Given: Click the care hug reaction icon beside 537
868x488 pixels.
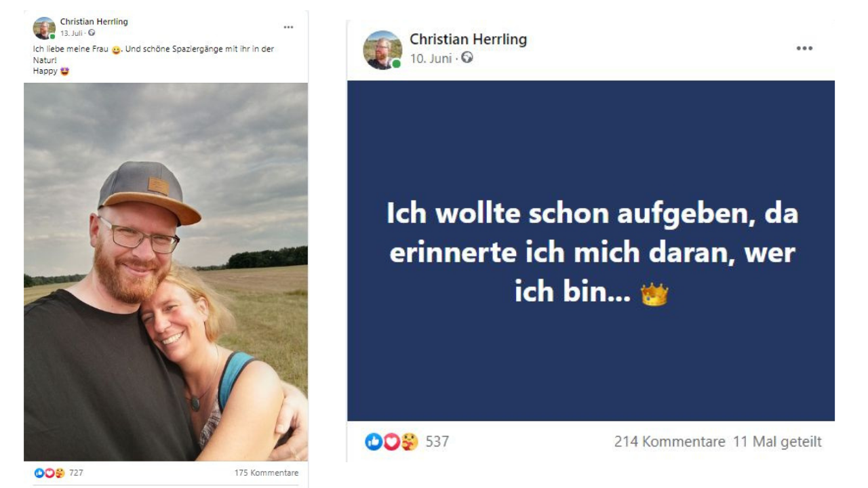Looking at the screenshot, I should pos(409,441).
